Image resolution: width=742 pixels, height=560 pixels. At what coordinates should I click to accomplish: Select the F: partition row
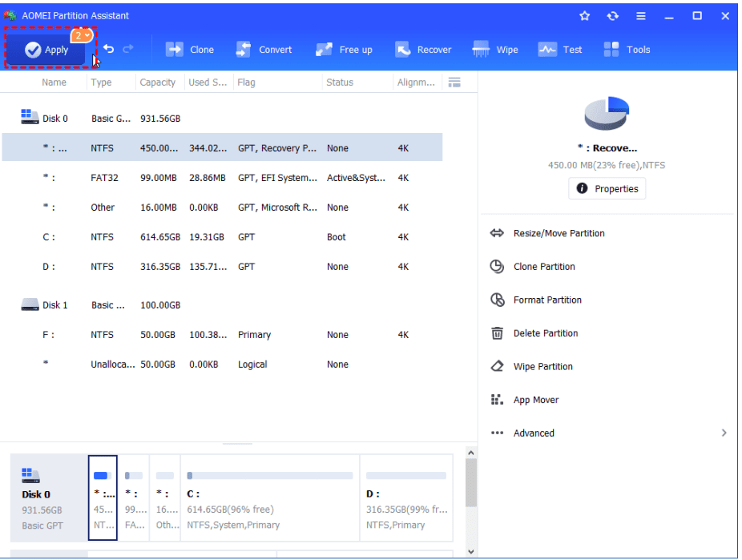tap(222, 335)
